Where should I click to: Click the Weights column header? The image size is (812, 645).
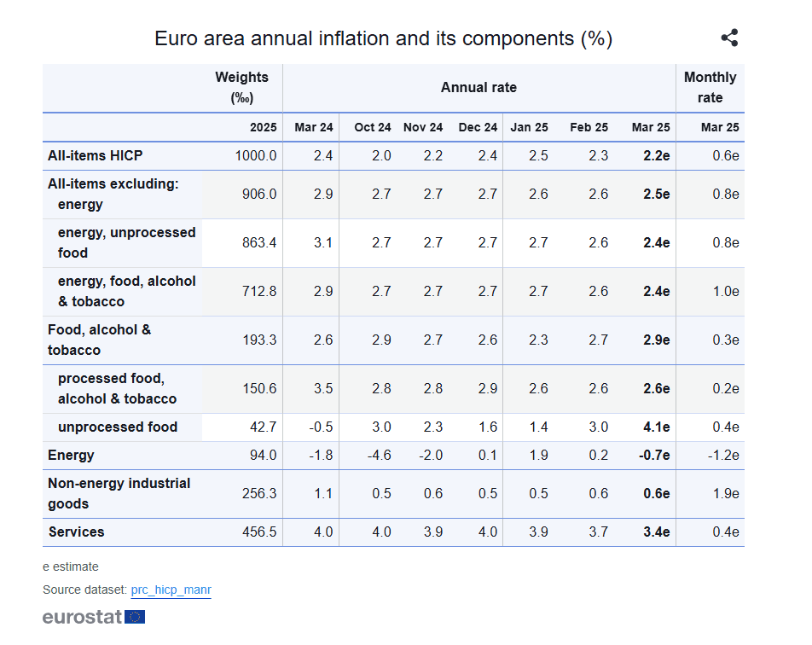(x=241, y=87)
